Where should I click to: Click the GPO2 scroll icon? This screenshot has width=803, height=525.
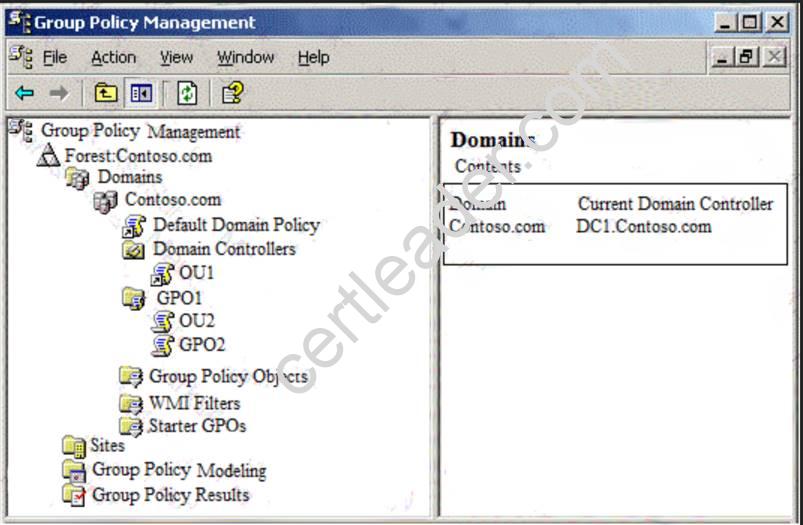(163, 345)
